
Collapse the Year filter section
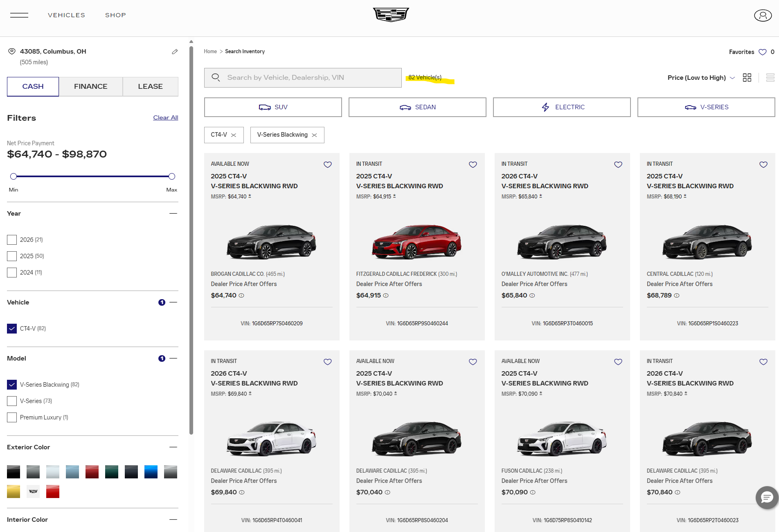[173, 213]
